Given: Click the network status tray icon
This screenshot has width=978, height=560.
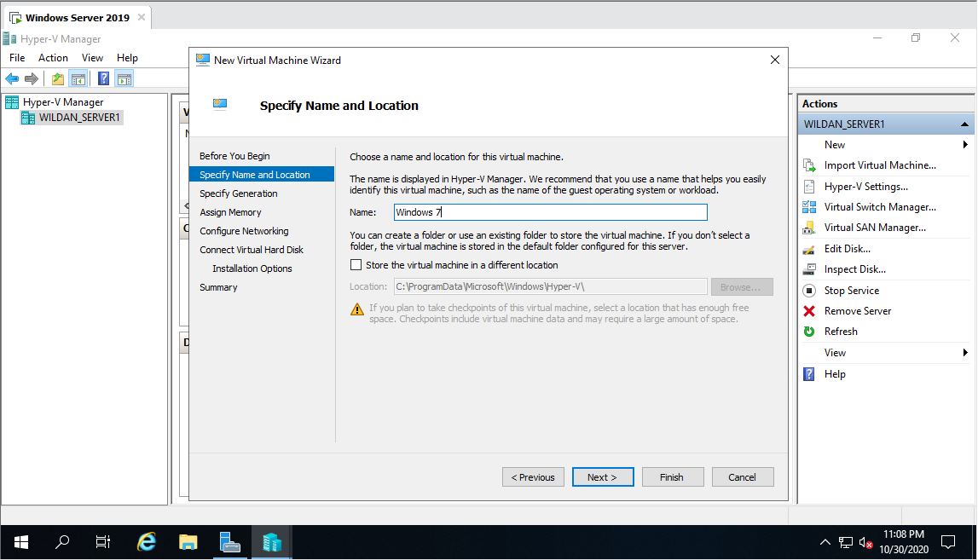Looking at the screenshot, I should pyautogui.click(x=846, y=543).
